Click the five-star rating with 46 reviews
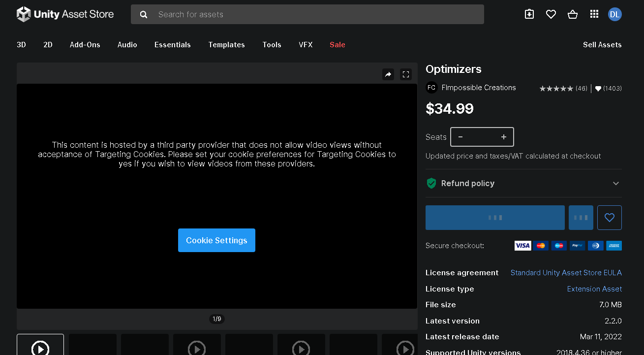 (563, 89)
